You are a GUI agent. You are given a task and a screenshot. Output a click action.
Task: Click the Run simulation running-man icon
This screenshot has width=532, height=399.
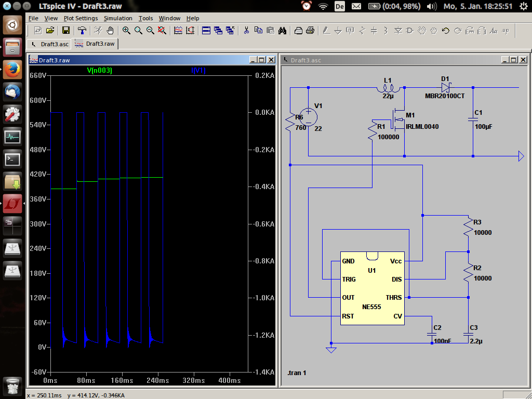click(98, 31)
